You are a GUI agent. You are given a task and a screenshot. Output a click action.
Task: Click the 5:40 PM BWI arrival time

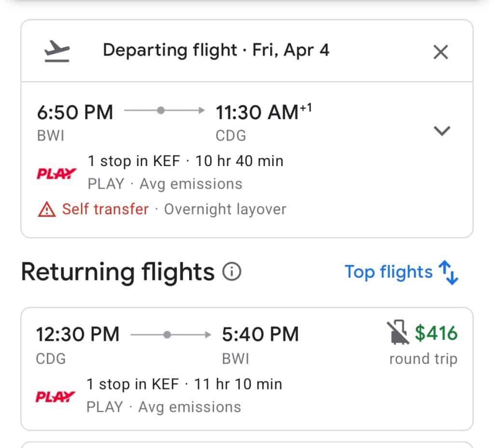[x=260, y=334]
